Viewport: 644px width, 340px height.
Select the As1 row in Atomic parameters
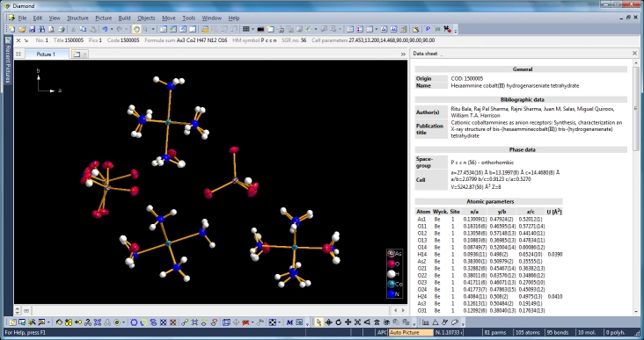click(x=488, y=219)
